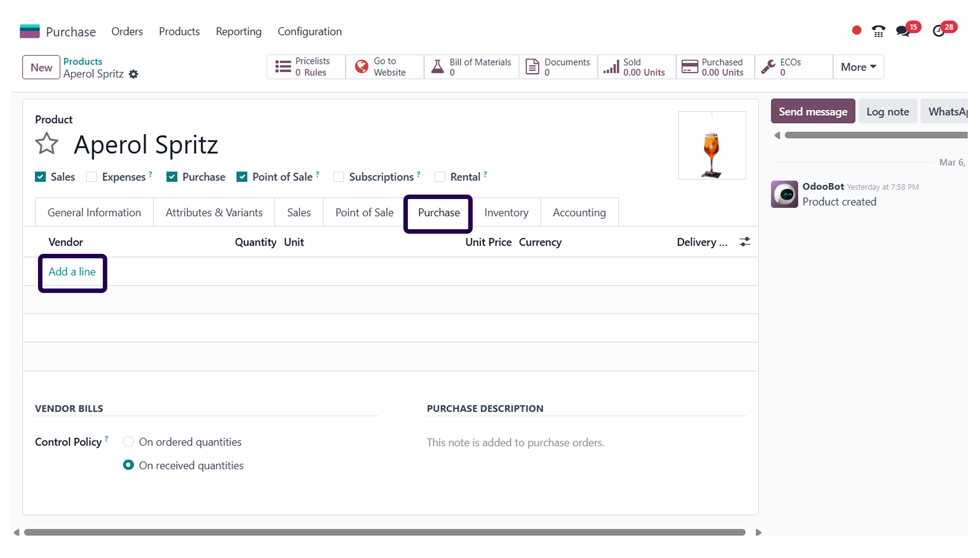
Task: Go back to Products breadcrumb
Action: click(83, 61)
